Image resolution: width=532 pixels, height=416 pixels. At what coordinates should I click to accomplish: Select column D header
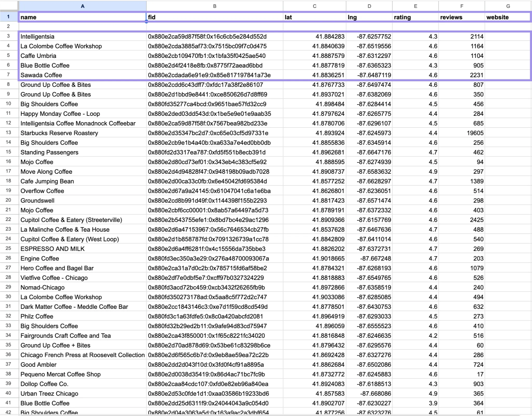coord(369,6)
